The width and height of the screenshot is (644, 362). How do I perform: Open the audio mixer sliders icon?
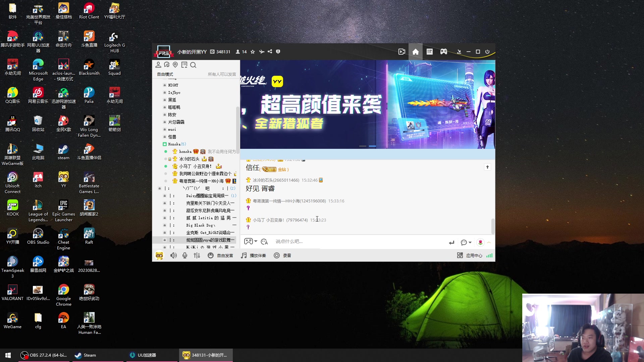[x=197, y=255]
